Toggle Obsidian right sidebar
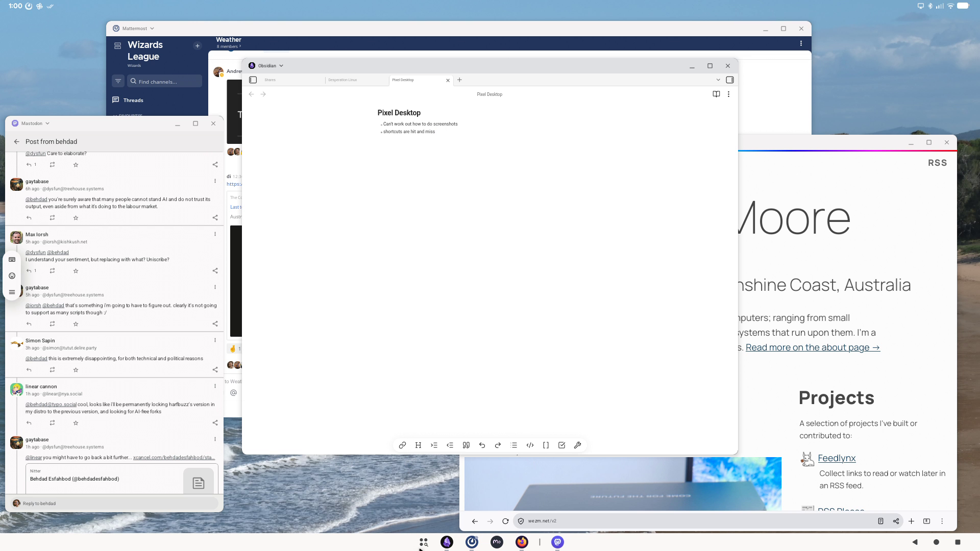 point(730,80)
